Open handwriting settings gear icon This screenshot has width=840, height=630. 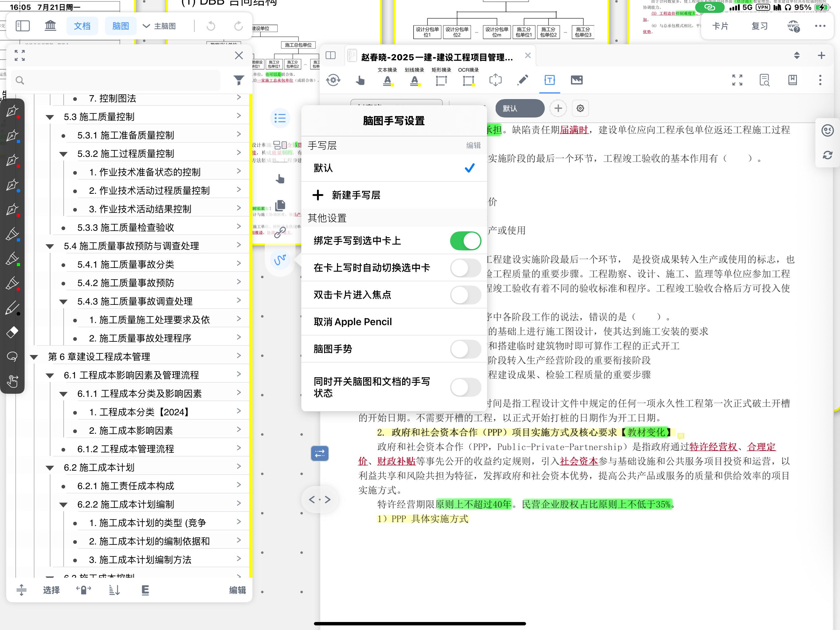click(x=580, y=108)
